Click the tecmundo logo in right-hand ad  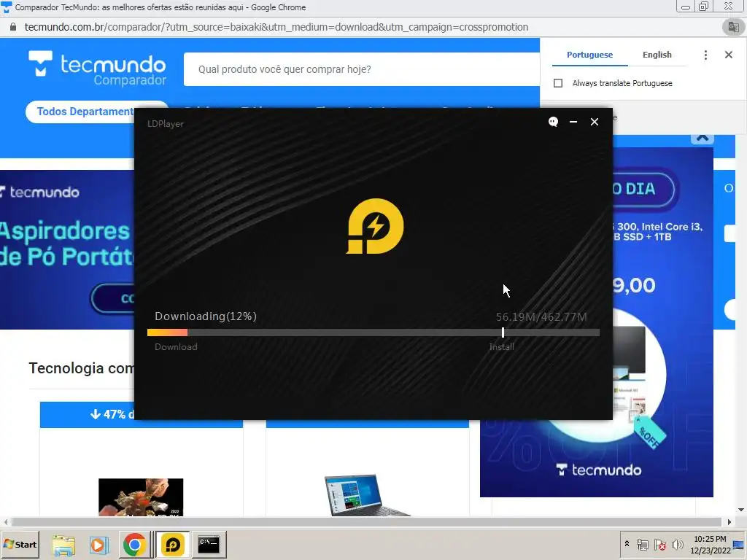coord(600,470)
